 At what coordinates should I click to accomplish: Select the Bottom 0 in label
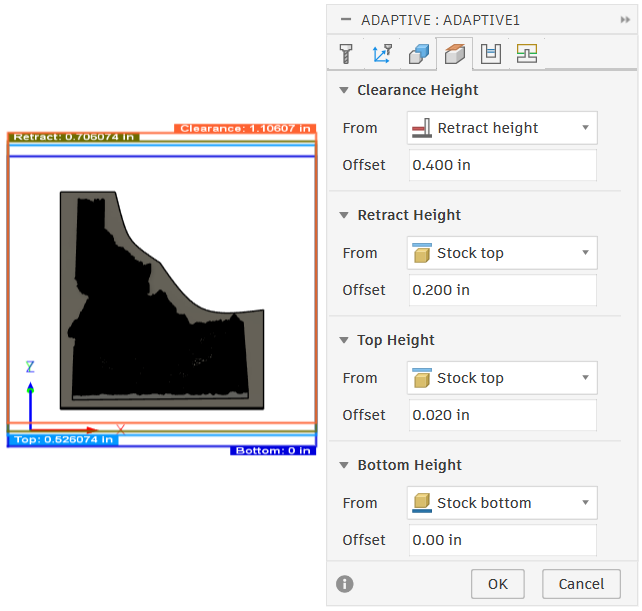[x=273, y=450]
